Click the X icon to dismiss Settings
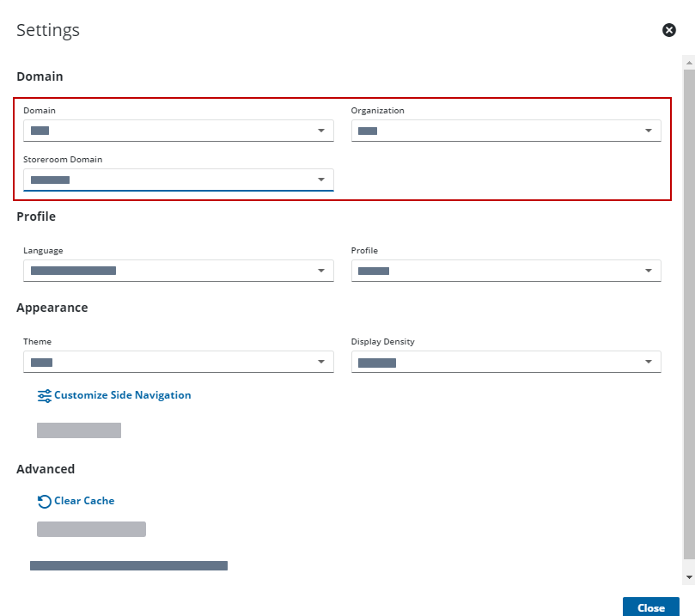This screenshot has width=695, height=616. tap(669, 30)
